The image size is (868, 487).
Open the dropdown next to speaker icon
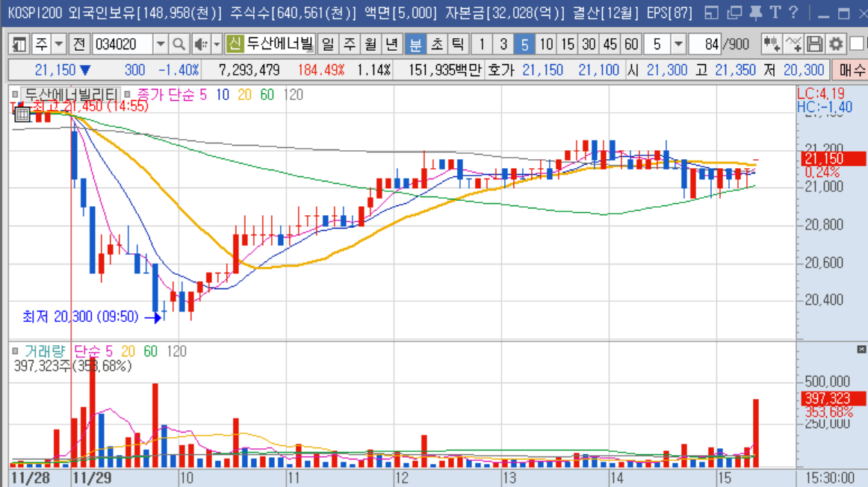[217, 44]
